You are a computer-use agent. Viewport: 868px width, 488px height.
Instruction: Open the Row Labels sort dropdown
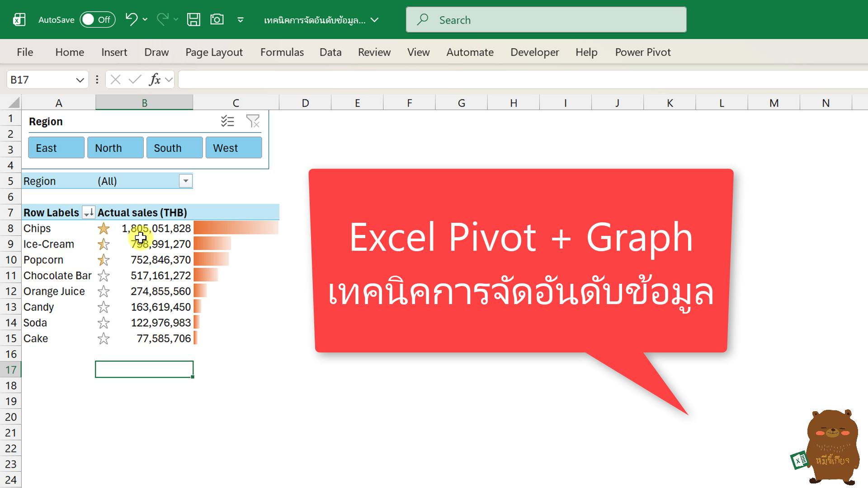tap(89, 212)
